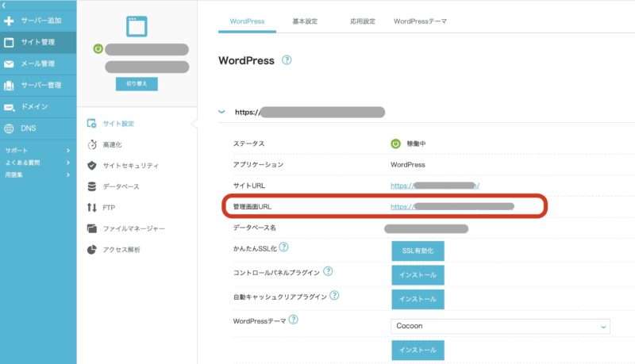Click the アクセス解析 pie chart icon
Viewport: 635px width, 364px height.
[92, 250]
